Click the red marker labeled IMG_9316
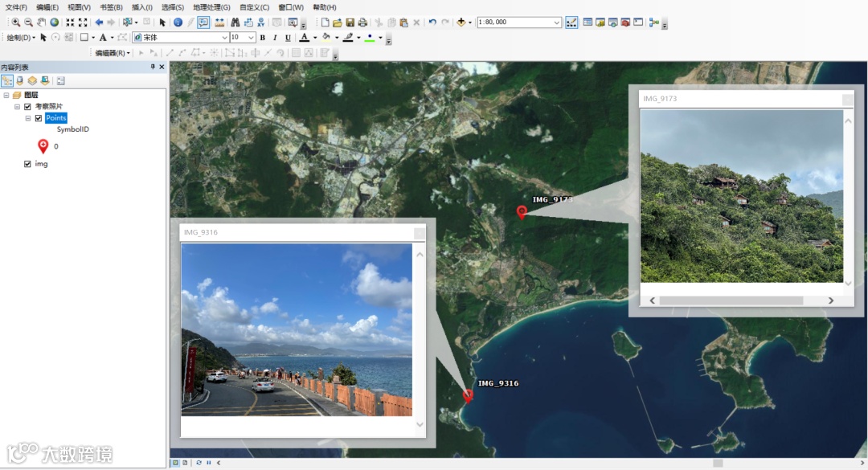 (468, 395)
